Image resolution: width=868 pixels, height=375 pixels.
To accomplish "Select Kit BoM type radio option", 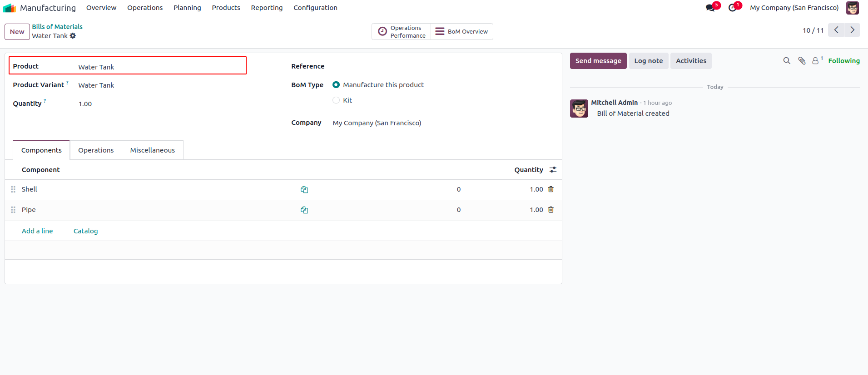I will [336, 100].
